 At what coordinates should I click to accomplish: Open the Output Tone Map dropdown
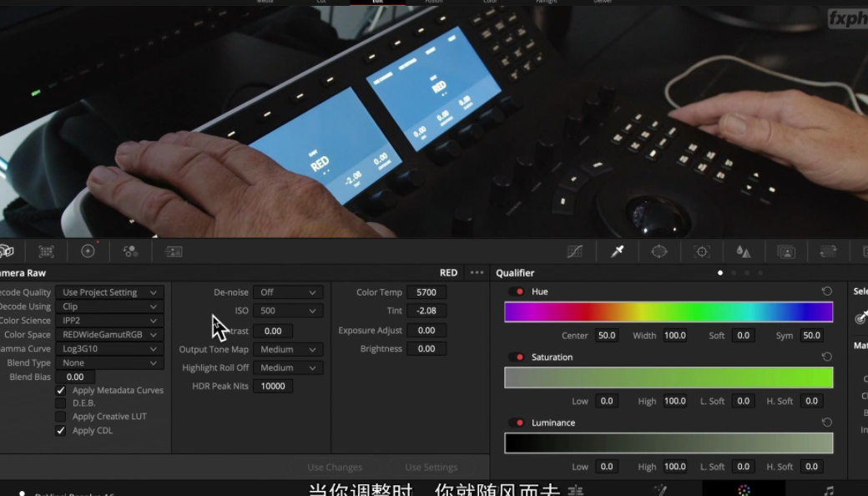tap(288, 349)
